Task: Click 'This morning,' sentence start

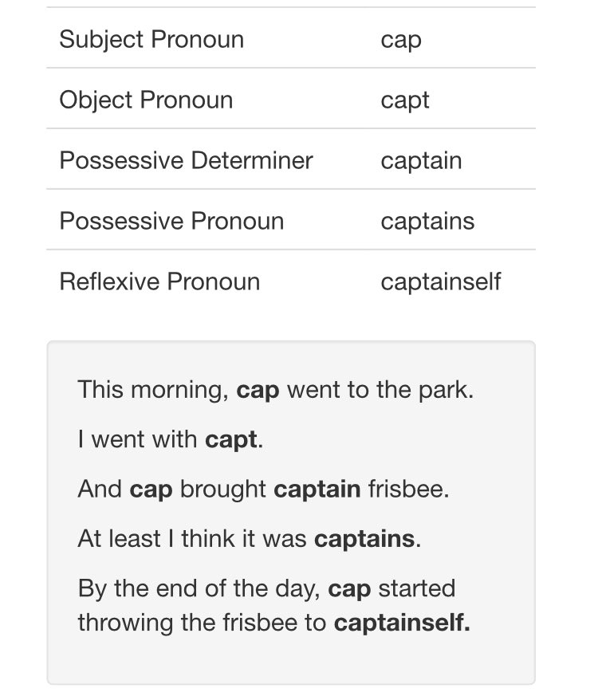Action: click(x=153, y=390)
